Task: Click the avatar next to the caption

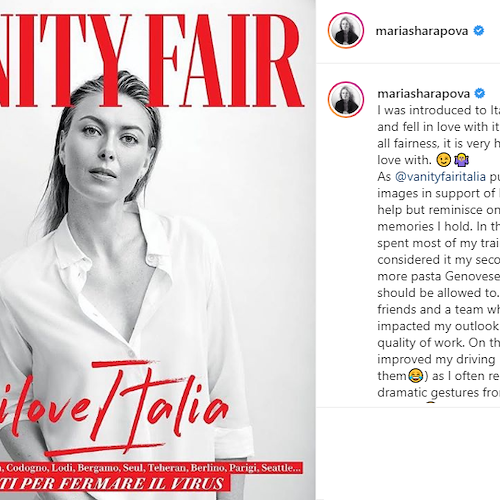Action: coord(346,99)
